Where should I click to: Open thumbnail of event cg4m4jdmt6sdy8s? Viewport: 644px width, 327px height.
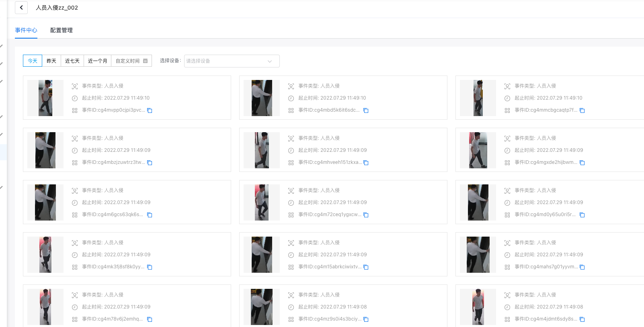[478, 307]
